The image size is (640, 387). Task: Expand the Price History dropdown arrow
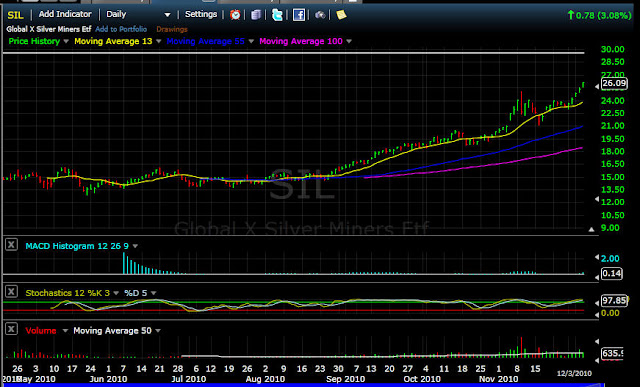pos(66,41)
